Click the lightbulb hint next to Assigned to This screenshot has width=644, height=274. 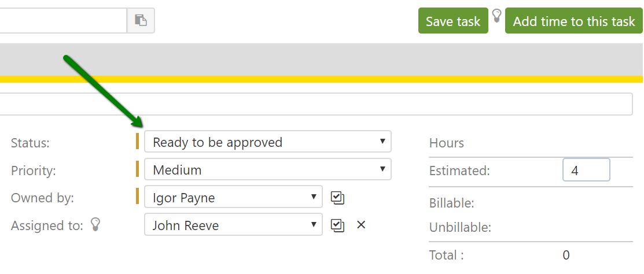click(x=97, y=225)
